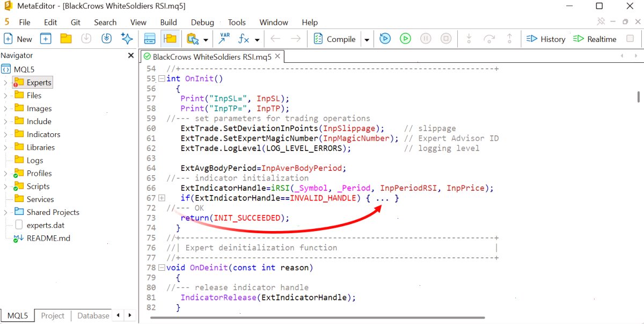Click the save-all download arrow icon
The width and height of the screenshot is (644, 324).
(106, 39)
